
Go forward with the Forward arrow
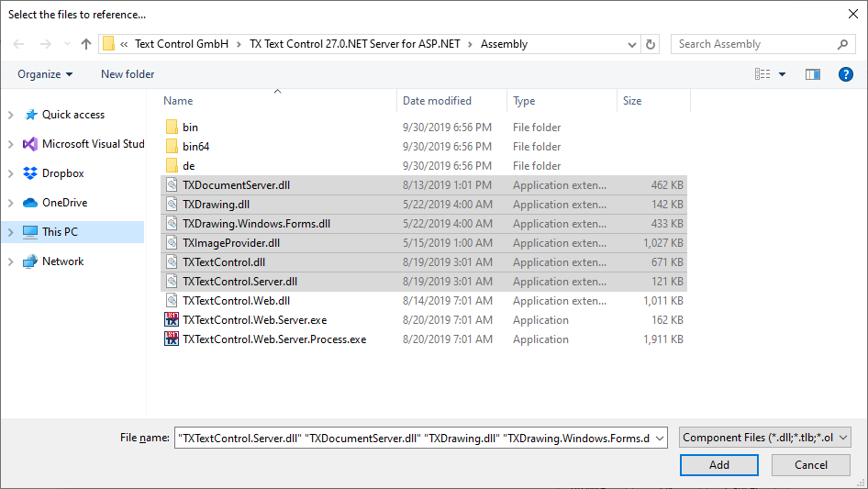(45, 44)
